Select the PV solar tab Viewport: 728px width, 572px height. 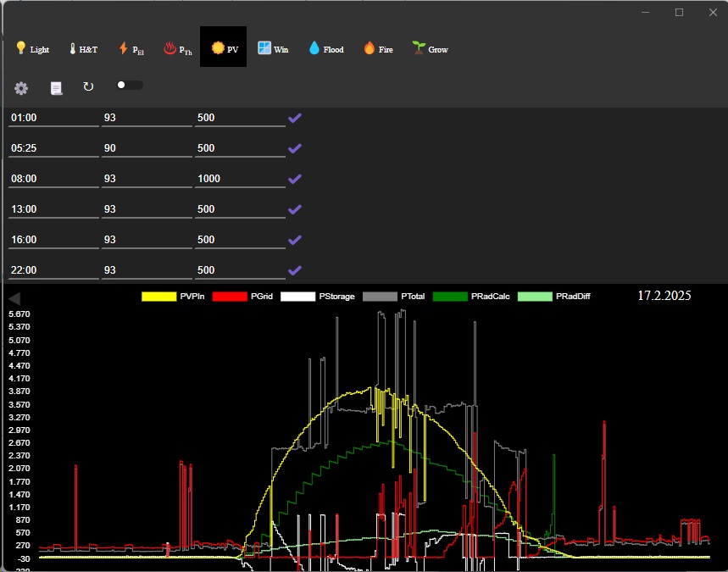[225, 49]
